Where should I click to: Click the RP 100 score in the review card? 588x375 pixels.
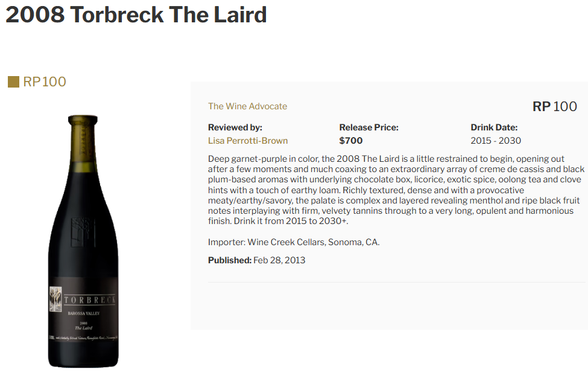[555, 107]
